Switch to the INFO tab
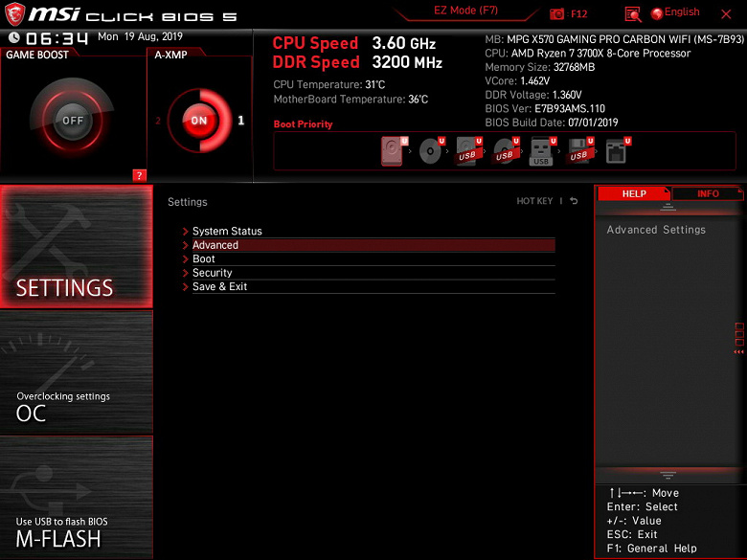The width and height of the screenshot is (747, 560). pyautogui.click(x=708, y=193)
